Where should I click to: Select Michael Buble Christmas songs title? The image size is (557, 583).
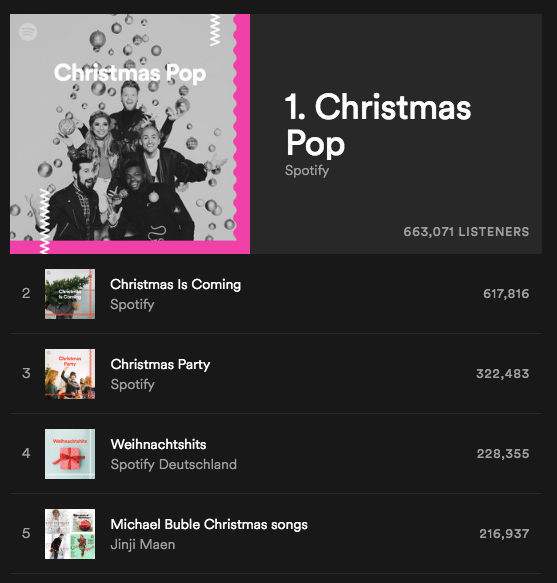pyautogui.click(x=209, y=524)
